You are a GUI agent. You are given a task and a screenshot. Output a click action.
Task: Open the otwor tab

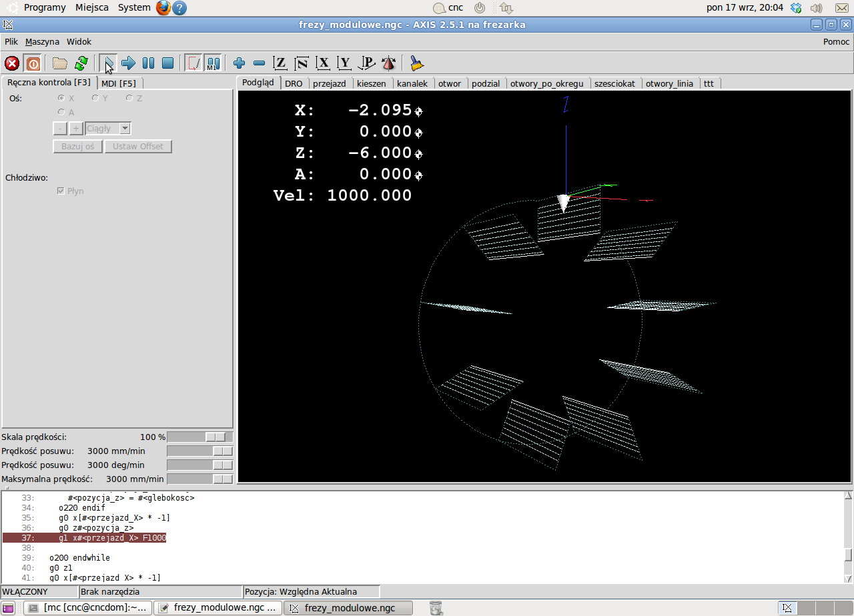point(450,84)
